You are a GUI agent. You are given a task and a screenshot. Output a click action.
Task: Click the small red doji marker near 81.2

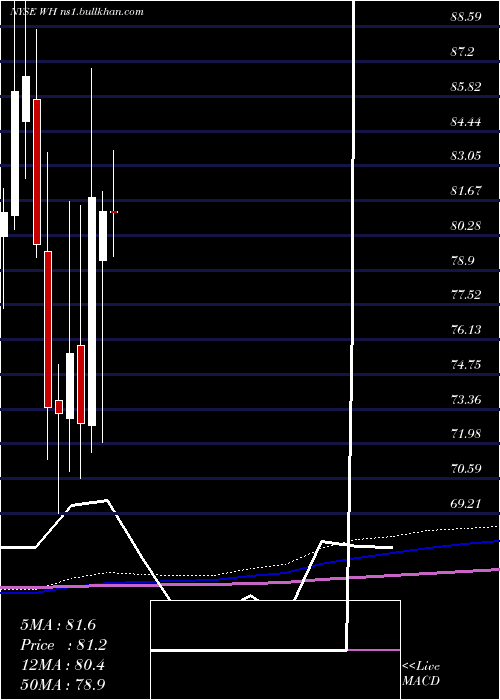(114, 212)
